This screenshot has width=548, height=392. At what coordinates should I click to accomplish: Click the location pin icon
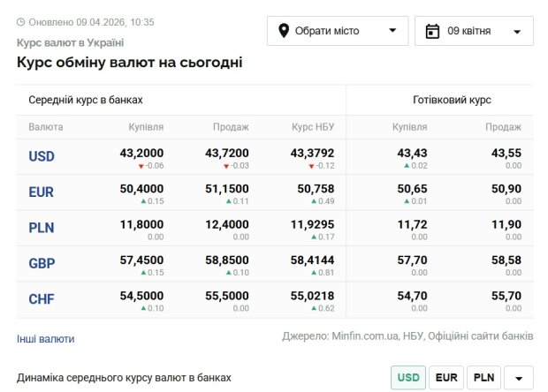285,31
